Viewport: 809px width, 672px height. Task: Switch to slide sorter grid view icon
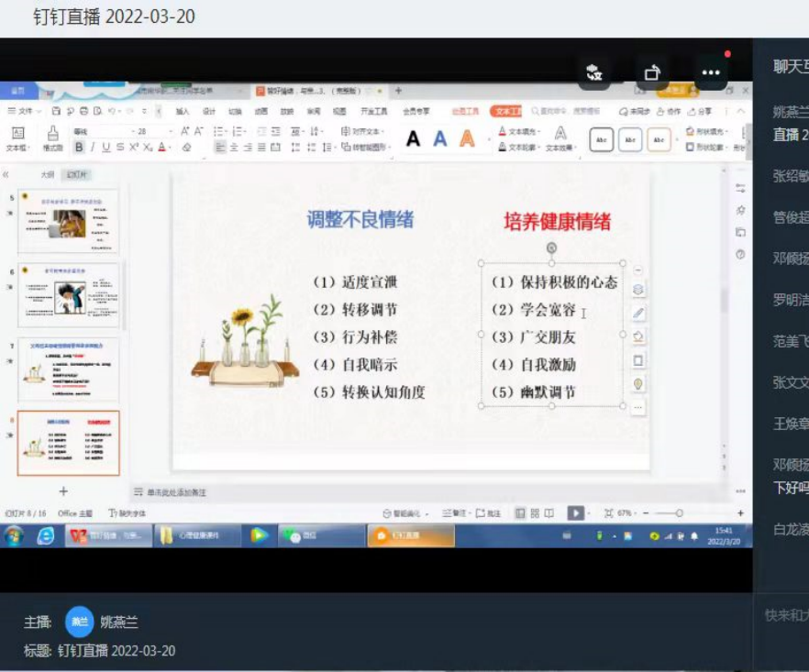tap(535, 513)
